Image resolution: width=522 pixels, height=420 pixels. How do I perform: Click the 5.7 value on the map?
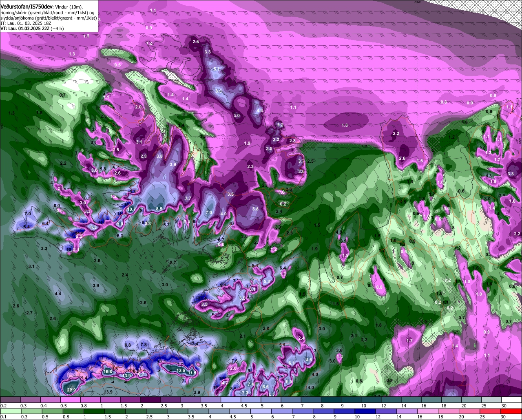pos(166,225)
